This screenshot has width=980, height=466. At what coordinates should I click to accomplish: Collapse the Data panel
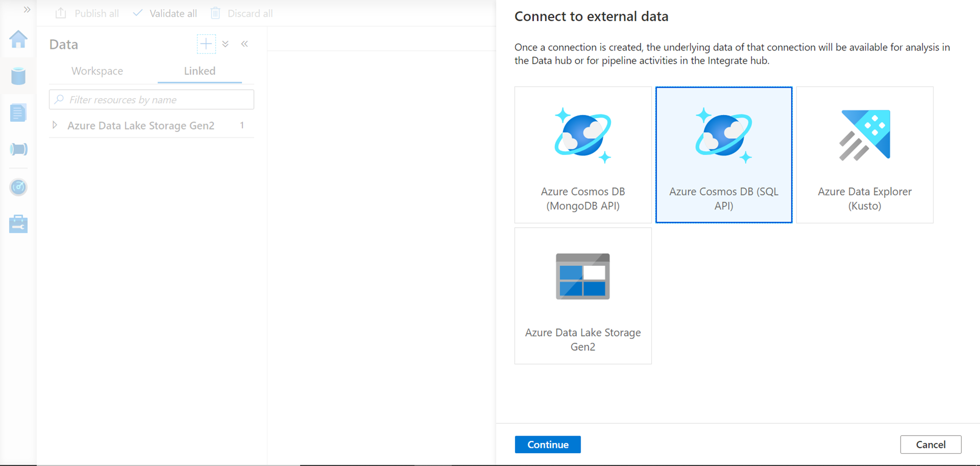(x=245, y=44)
